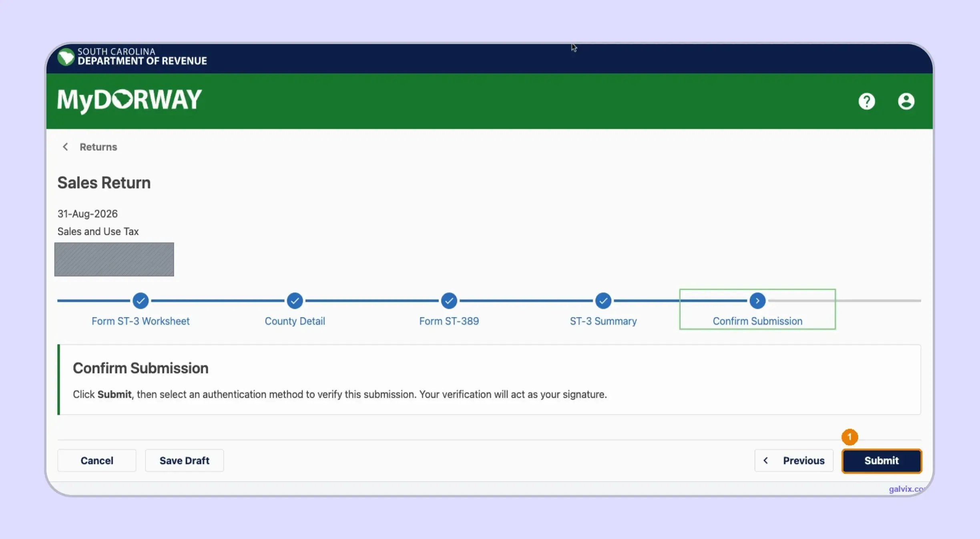The image size is (980, 539).
Task: Open the user account profile icon
Action: click(906, 101)
